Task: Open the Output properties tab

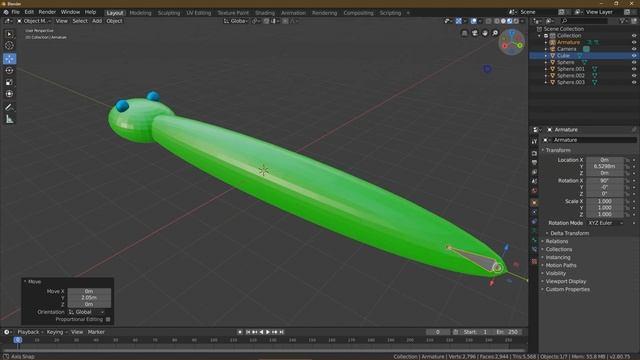Action: 534,163
